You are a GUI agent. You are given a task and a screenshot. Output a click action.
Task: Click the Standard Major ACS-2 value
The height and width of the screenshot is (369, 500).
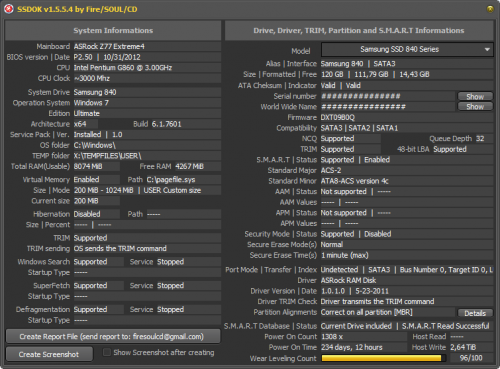point(331,170)
